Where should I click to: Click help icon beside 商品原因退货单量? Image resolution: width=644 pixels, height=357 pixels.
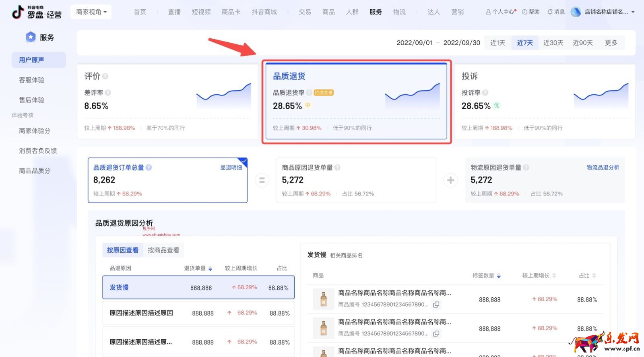(x=337, y=168)
